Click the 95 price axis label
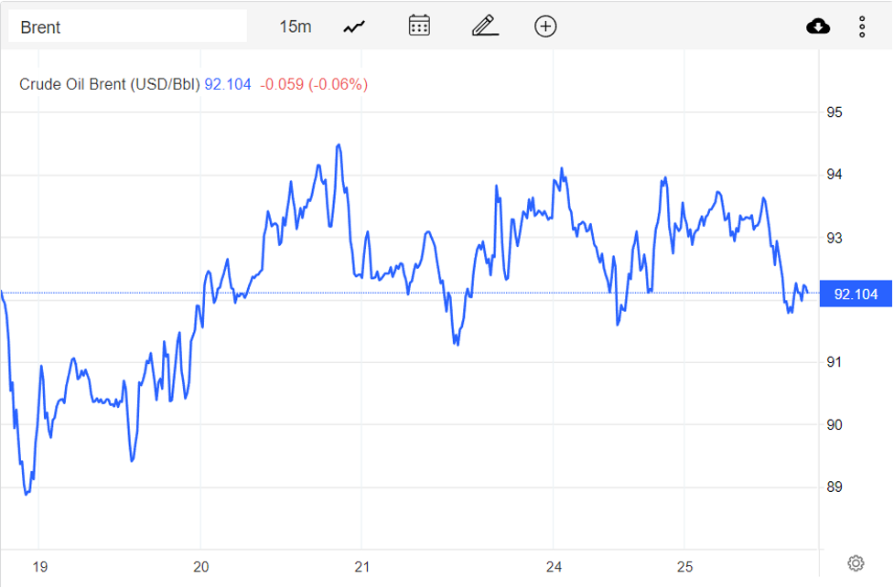 click(835, 112)
